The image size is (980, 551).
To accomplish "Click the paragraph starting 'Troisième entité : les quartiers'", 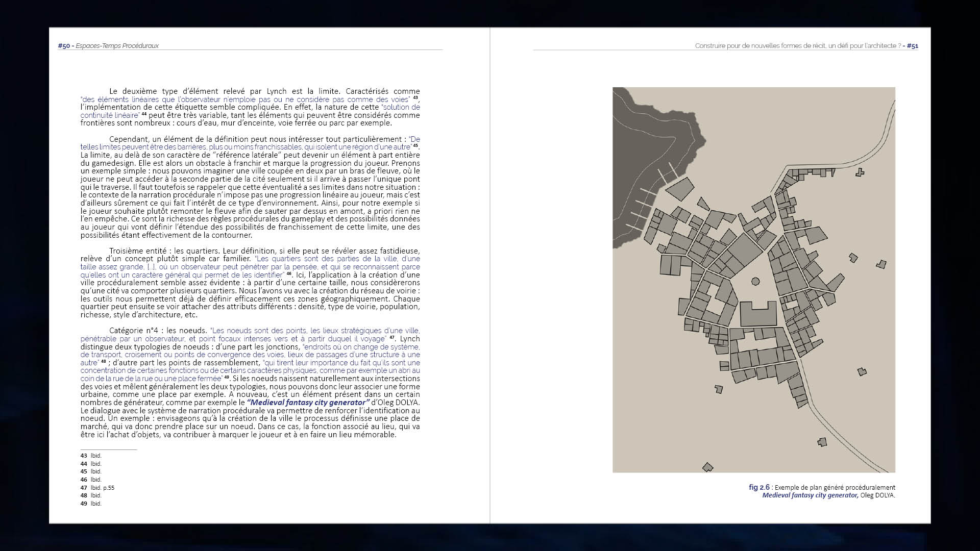I will pyautogui.click(x=250, y=283).
